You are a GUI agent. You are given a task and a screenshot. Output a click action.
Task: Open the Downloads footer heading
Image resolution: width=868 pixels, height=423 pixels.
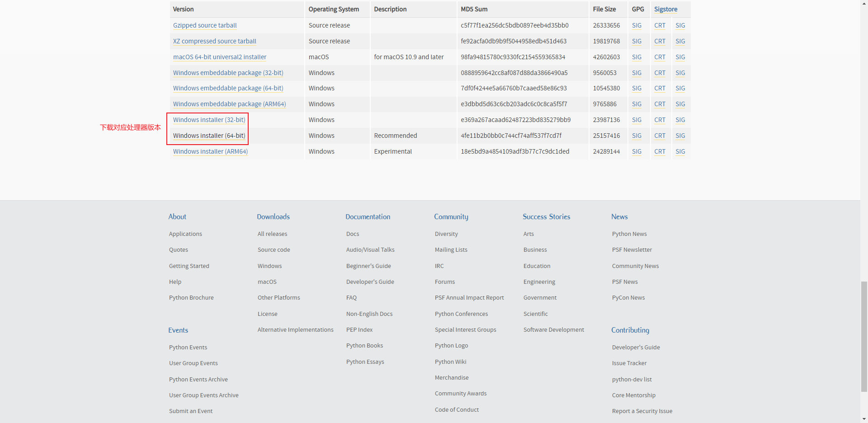(273, 217)
